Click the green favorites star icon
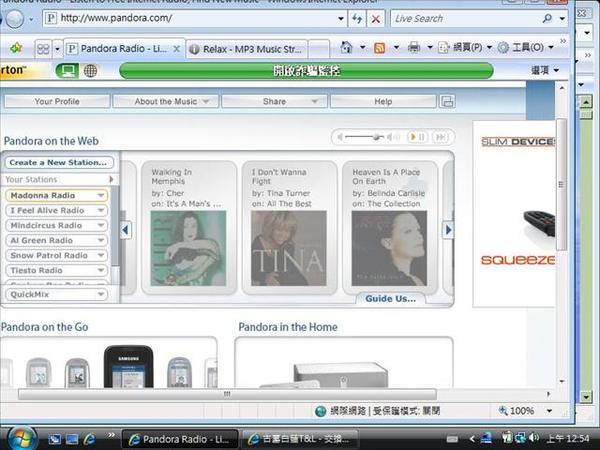 pos(16,48)
